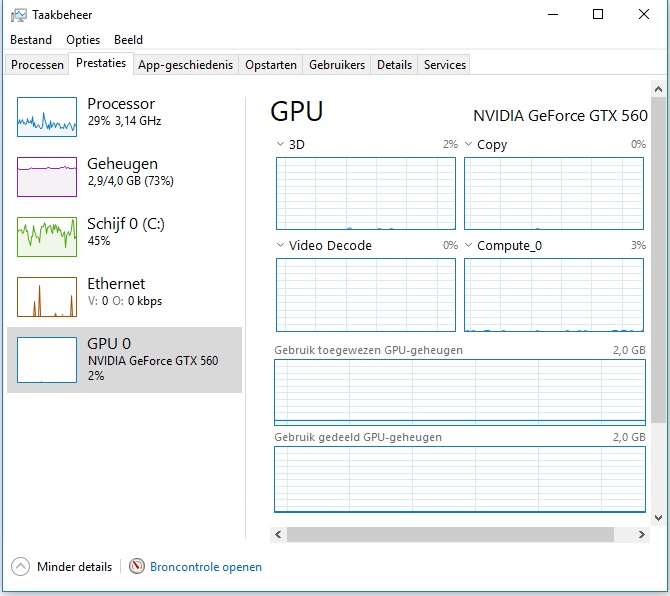Open the Opties menu

click(x=83, y=40)
